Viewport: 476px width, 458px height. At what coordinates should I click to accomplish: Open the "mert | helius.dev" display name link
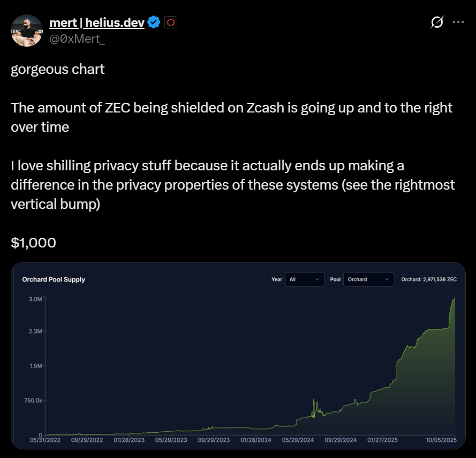[96, 22]
